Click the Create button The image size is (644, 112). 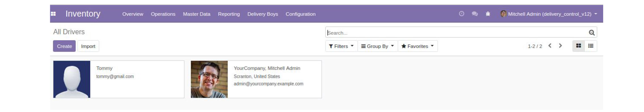click(x=64, y=46)
